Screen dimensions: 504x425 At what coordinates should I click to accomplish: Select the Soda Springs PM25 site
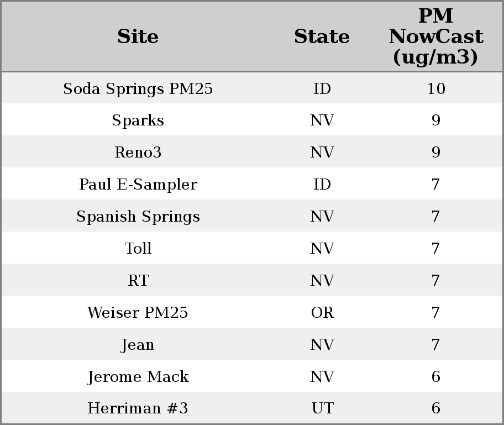coord(138,89)
